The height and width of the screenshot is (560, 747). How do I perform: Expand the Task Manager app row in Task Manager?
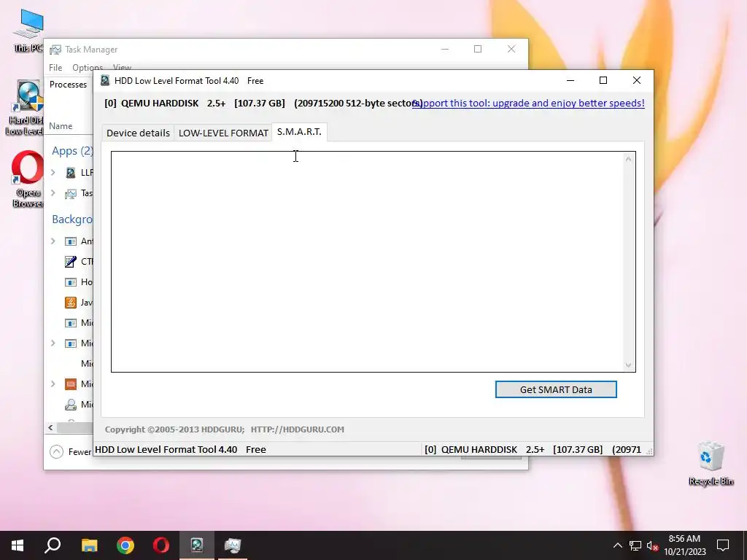(53, 192)
